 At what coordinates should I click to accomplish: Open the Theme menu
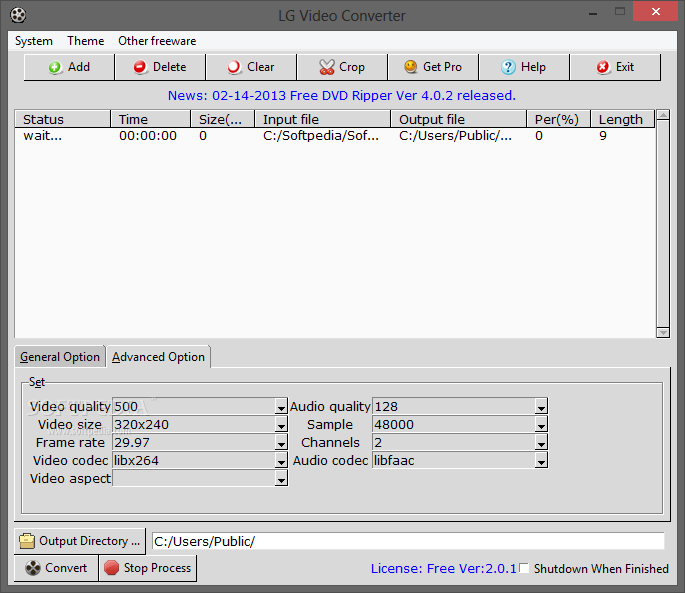(x=86, y=41)
